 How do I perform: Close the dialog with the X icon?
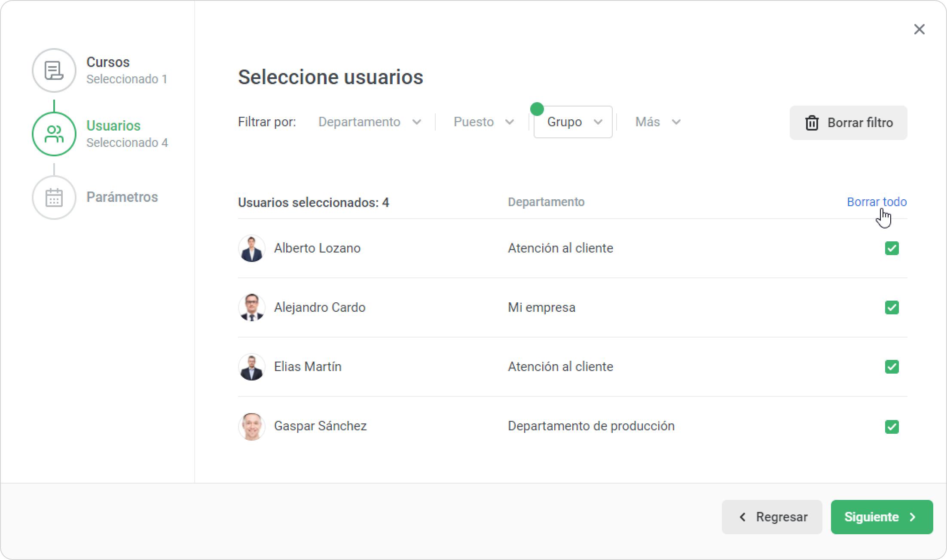click(919, 29)
